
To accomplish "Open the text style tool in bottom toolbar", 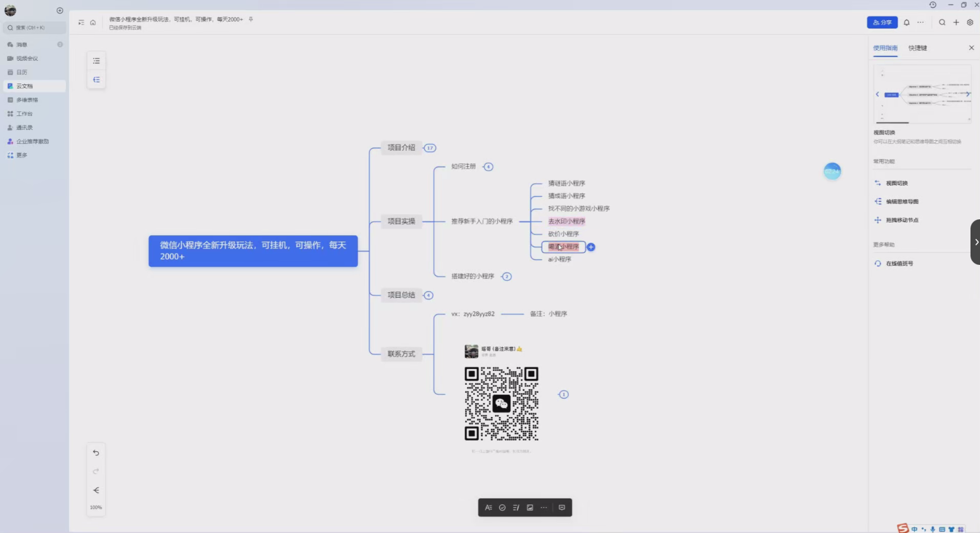I will pyautogui.click(x=488, y=508).
